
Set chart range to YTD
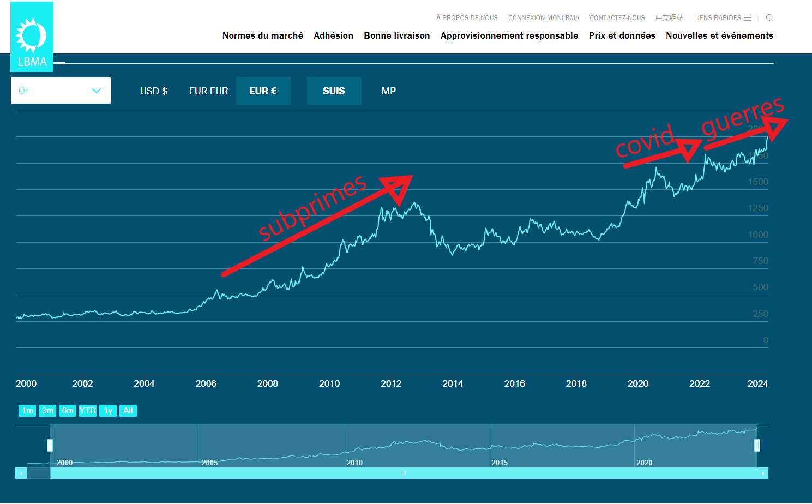pyautogui.click(x=87, y=411)
